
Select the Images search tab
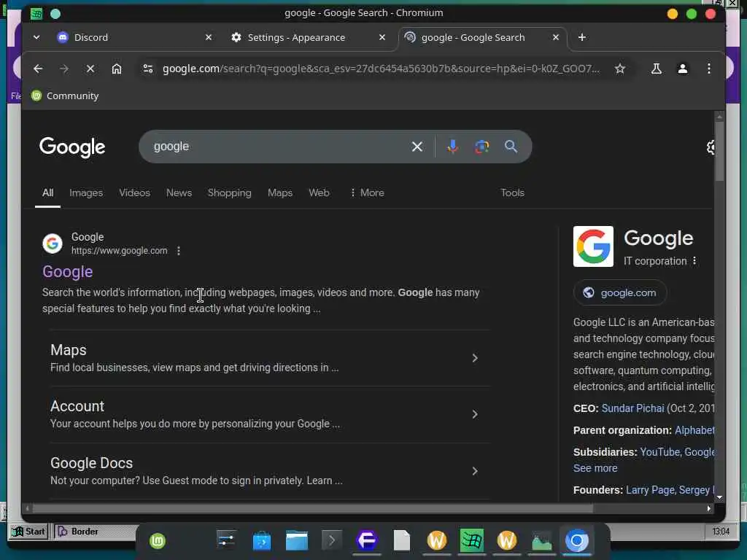point(86,192)
